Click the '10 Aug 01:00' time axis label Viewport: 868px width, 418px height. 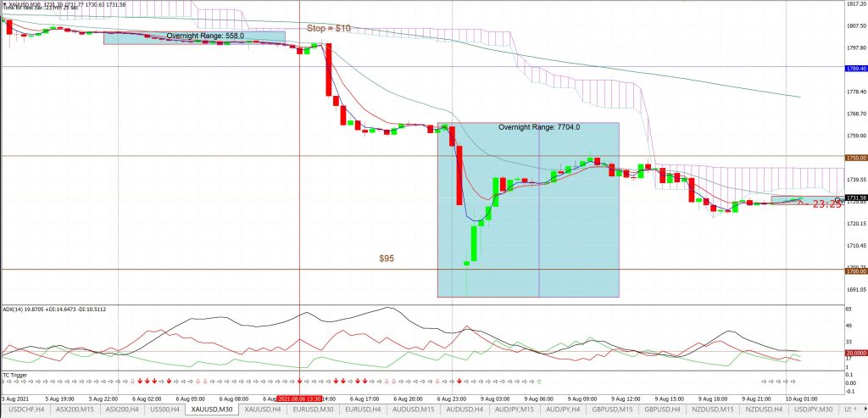802,398
